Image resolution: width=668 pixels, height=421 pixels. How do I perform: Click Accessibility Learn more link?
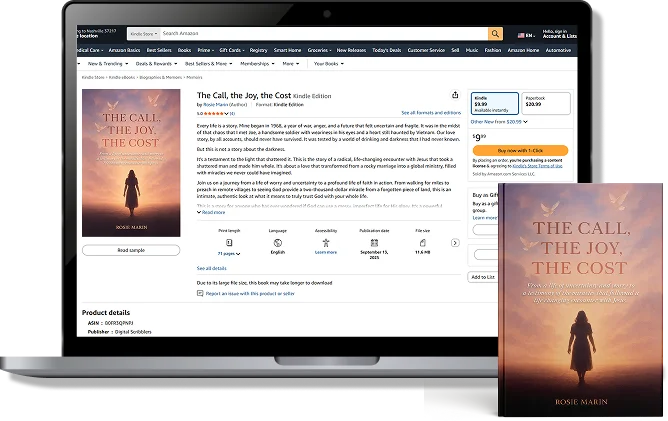coord(326,253)
